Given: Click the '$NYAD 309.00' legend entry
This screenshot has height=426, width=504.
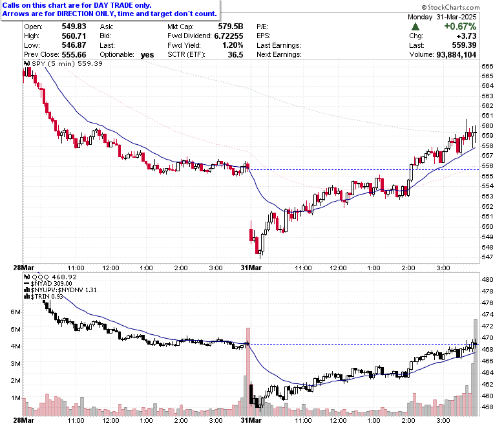Looking at the screenshot, I should [52, 284].
